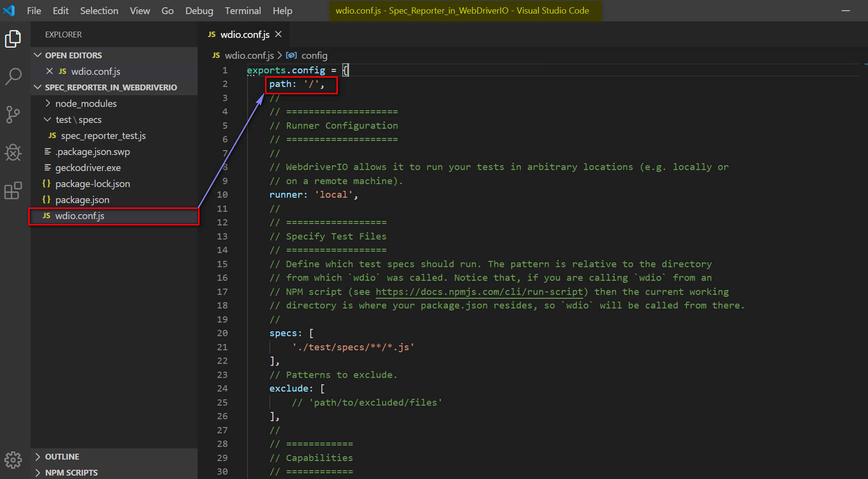
Task: Click exports.config on line 1
Action: click(286, 70)
